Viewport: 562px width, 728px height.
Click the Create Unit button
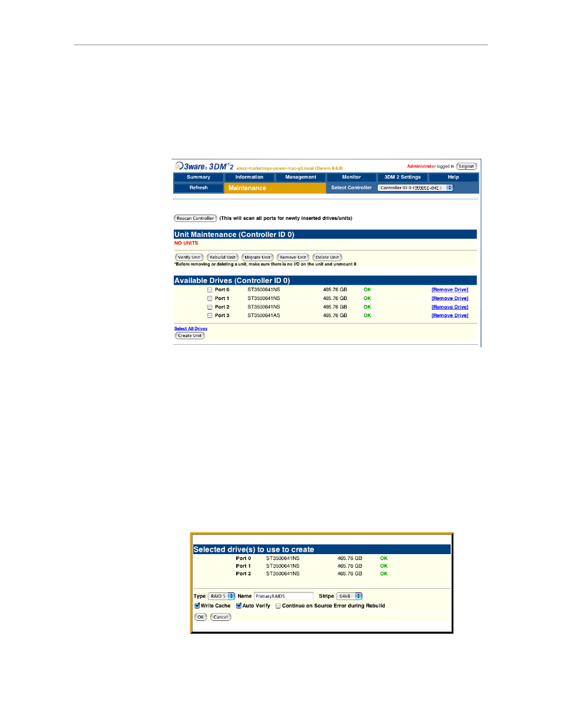190,335
